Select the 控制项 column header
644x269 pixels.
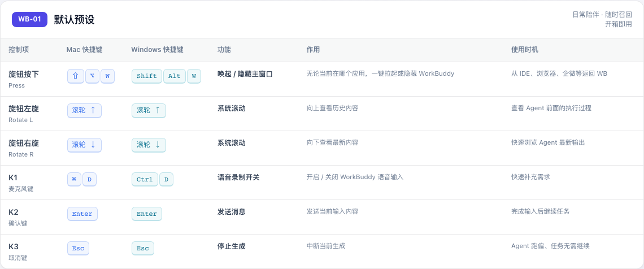click(x=19, y=50)
